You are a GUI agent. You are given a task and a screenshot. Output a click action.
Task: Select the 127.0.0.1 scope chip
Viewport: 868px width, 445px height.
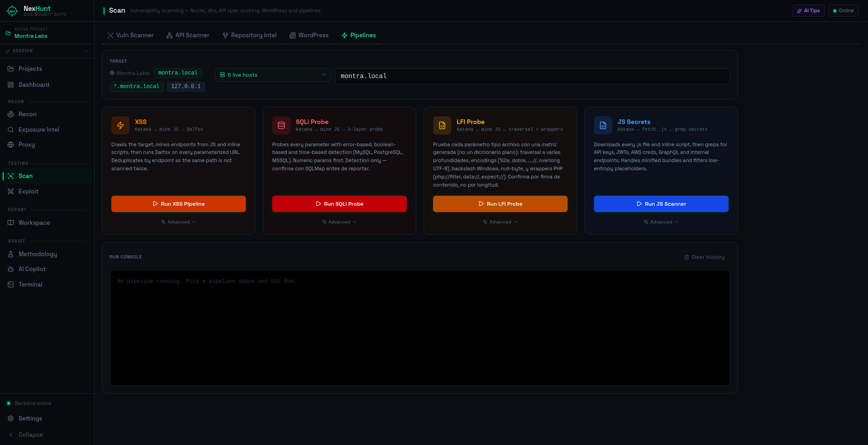click(x=186, y=86)
